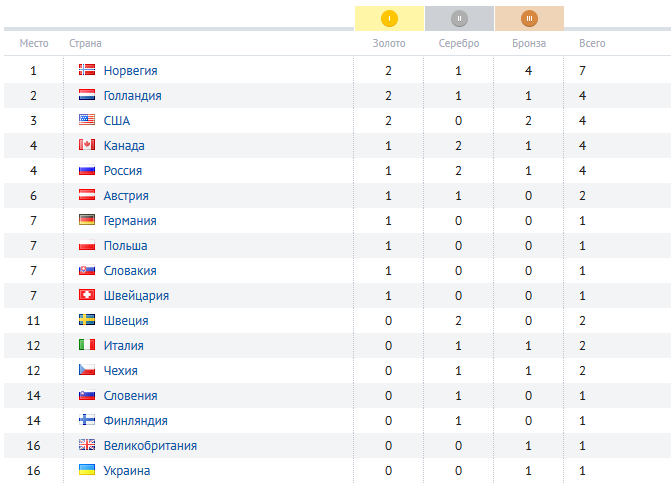
Task: Click the bronze medal icon
Action: click(x=529, y=18)
